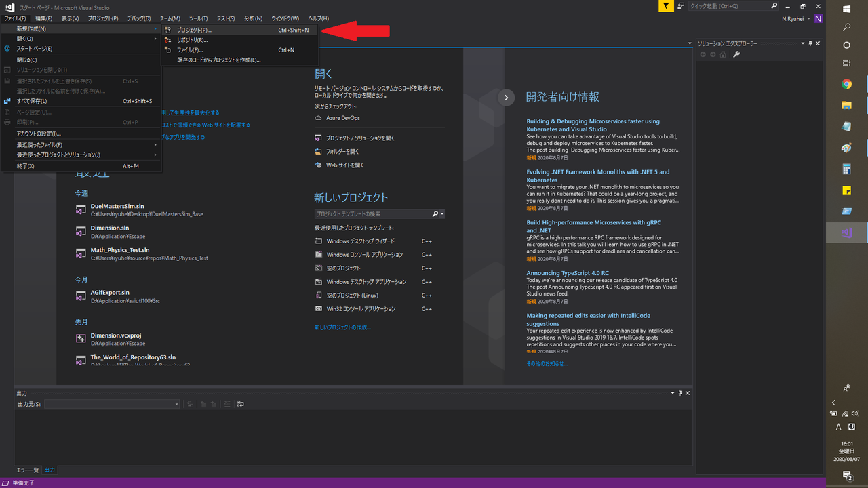Click the quick launch magnifier icon
The height and width of the screenshot is (488, 868).
(774, 5)
